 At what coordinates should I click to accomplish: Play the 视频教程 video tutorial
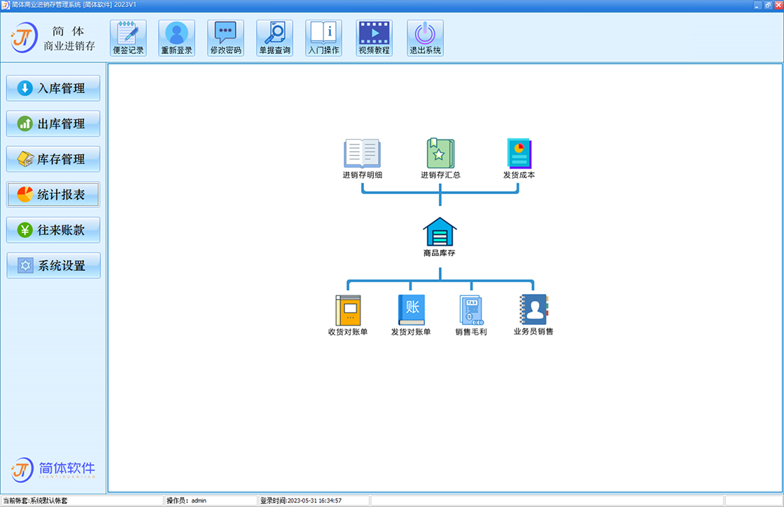coord(374,38)
